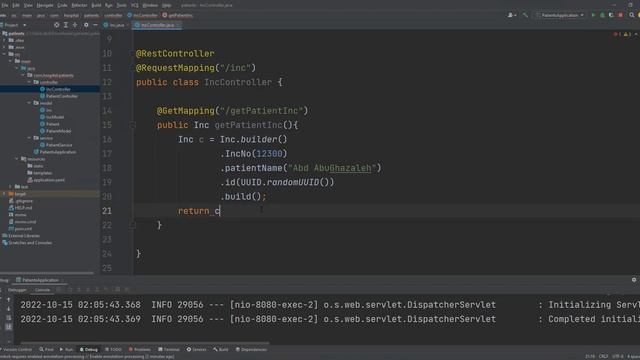Click the Debug bug icon in toolbar

(602, 15)
